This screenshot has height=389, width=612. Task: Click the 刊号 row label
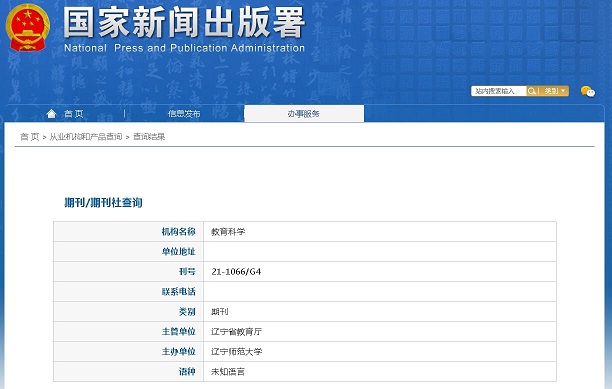pos(187,272)
